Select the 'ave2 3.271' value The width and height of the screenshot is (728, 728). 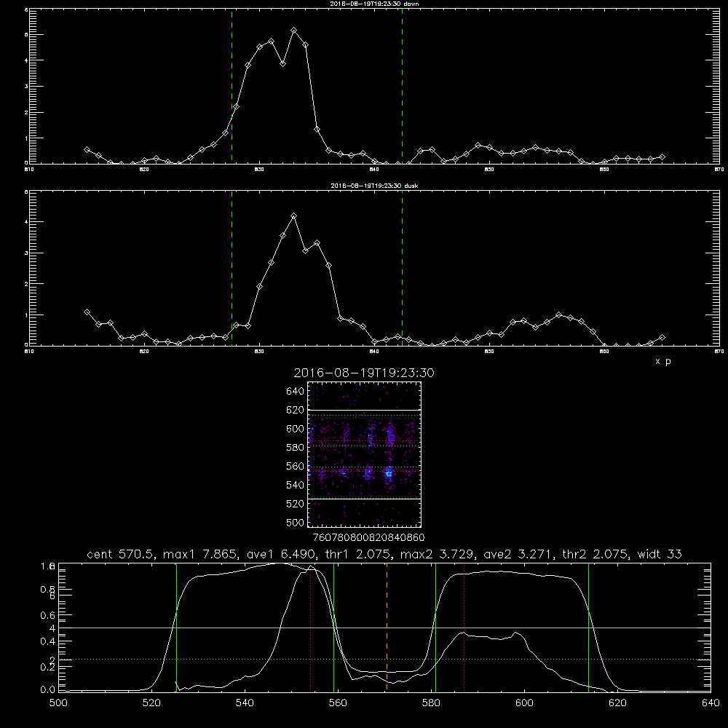click(x=518, y=554)
